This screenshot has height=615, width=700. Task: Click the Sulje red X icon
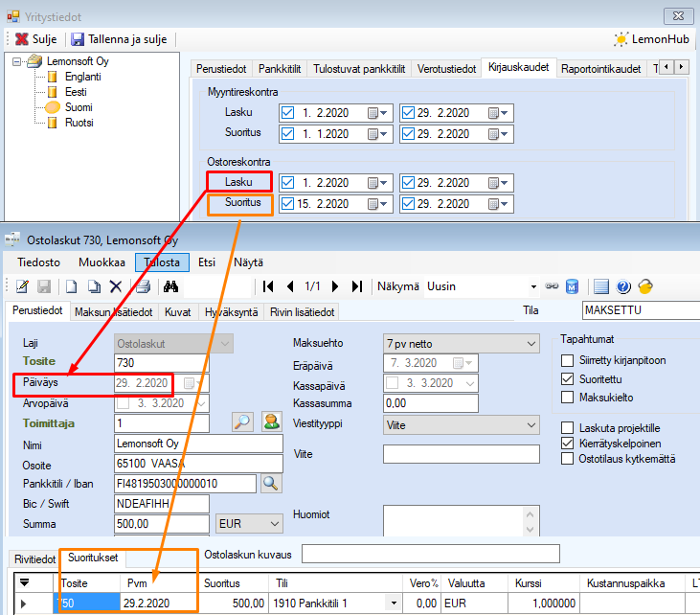coord(22,39)
